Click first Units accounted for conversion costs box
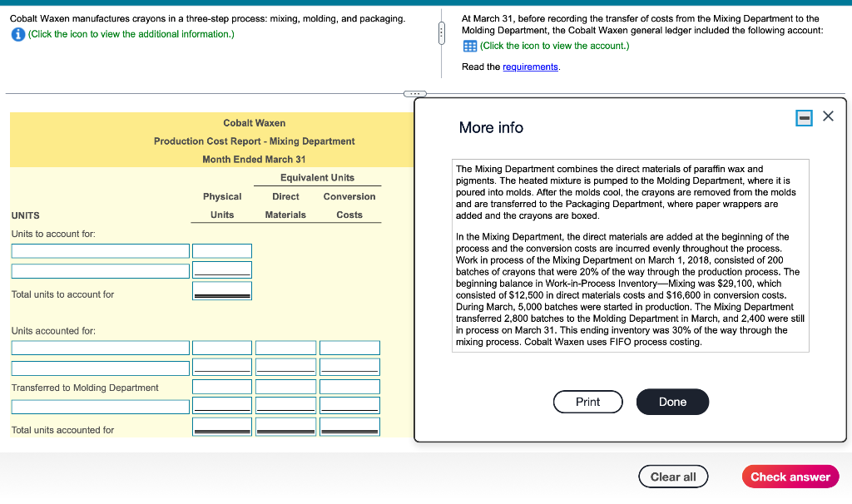The width and height of the screenshot is (852, 504). (x=350, y=348)
